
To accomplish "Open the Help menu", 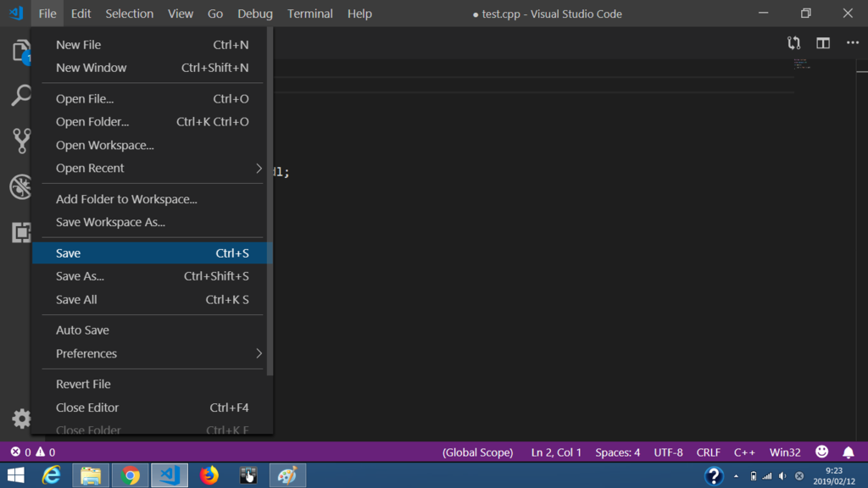I will coord(359,14).
